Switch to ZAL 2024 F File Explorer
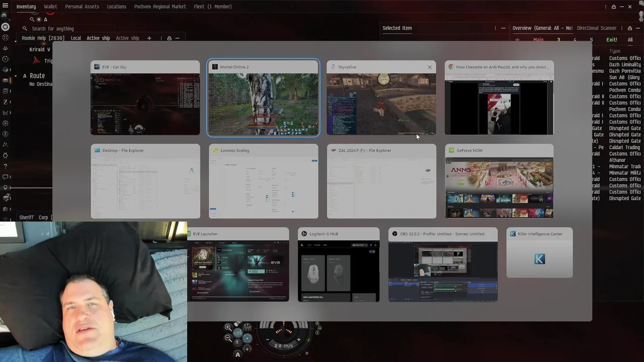Screen dimensions: 644x362 pyautogui.click(x=381, y=182)
